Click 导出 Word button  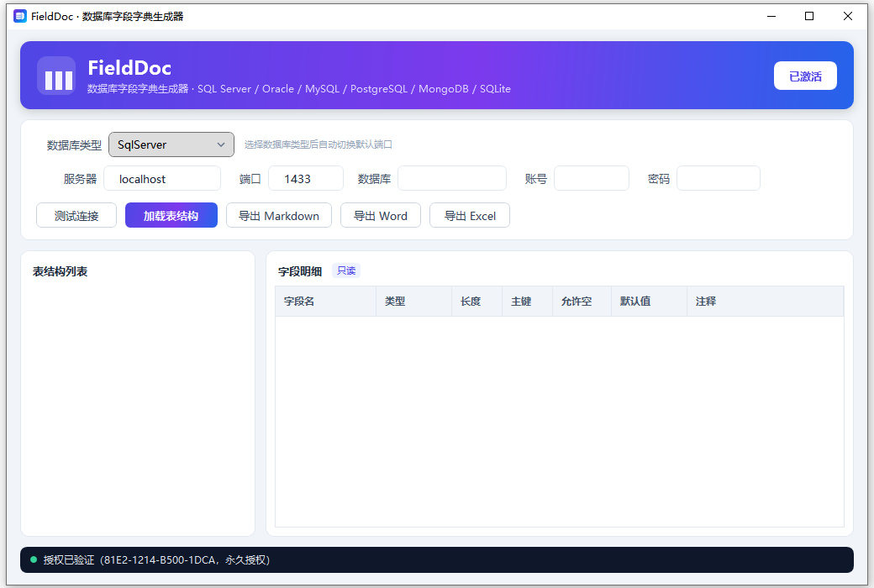pyautogui.click(x=381, y=216)
